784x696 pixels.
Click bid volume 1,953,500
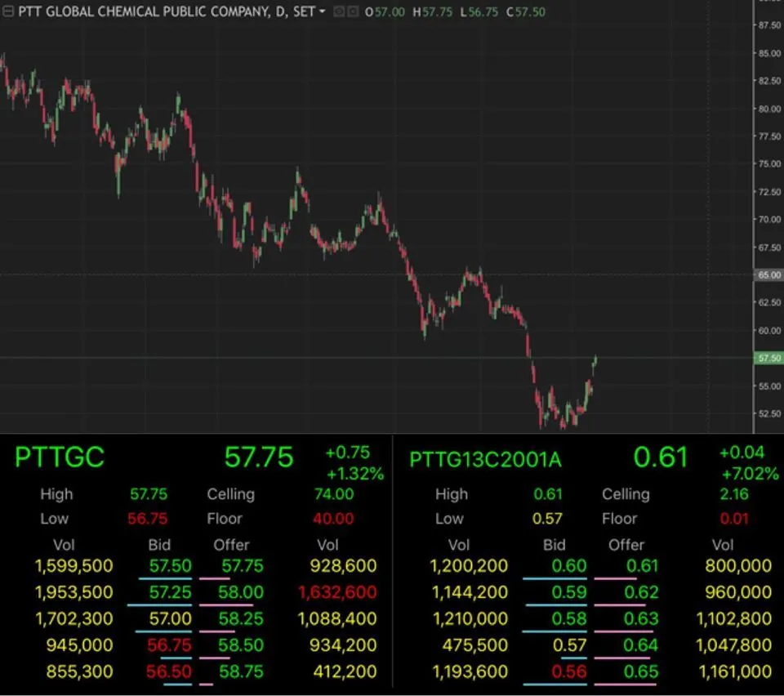(74, 592)
